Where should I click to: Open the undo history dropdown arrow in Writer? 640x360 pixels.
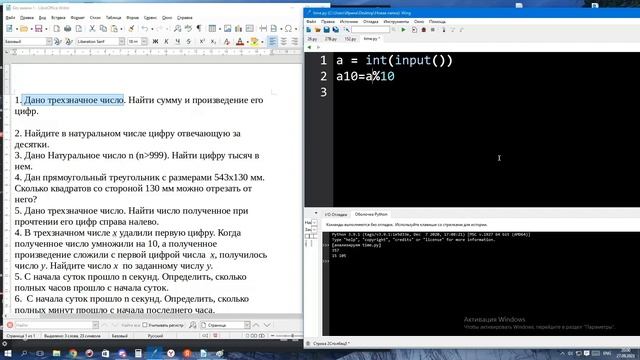pos(152,29)
